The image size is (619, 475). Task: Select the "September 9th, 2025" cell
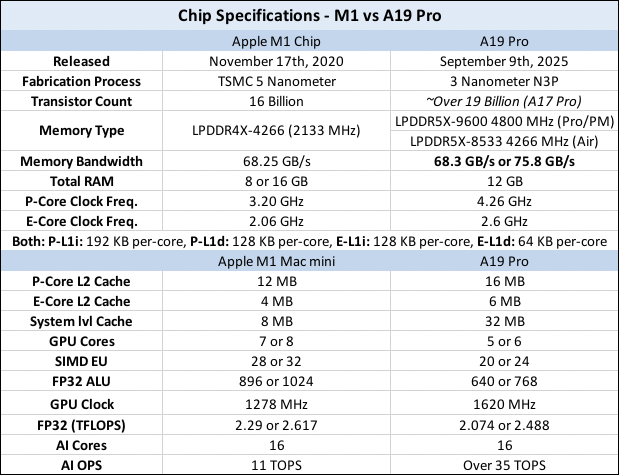(x=501, y=62)
